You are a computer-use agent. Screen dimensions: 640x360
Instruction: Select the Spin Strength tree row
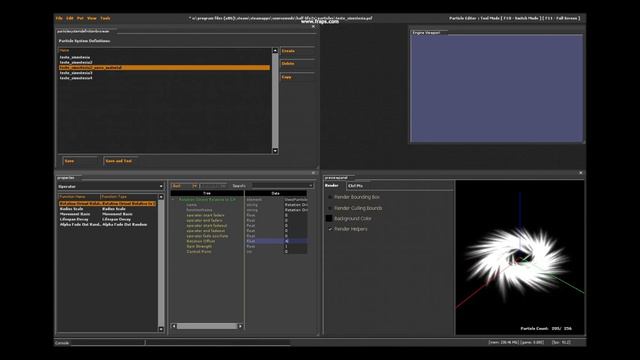pos(199,247)
